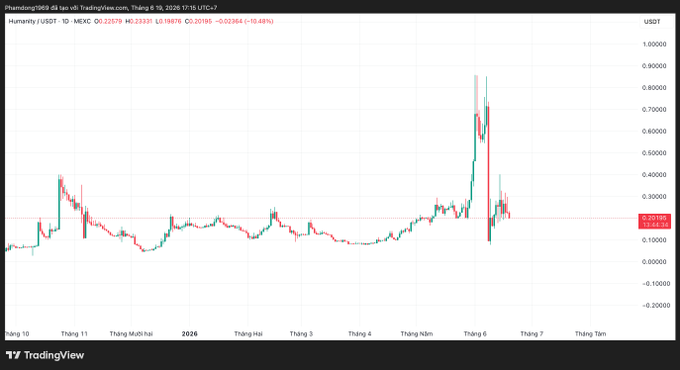The height and width of the screenshot is (370, 680).
Task: Click the Phamdong1969 header caption text
Action: 111,8
